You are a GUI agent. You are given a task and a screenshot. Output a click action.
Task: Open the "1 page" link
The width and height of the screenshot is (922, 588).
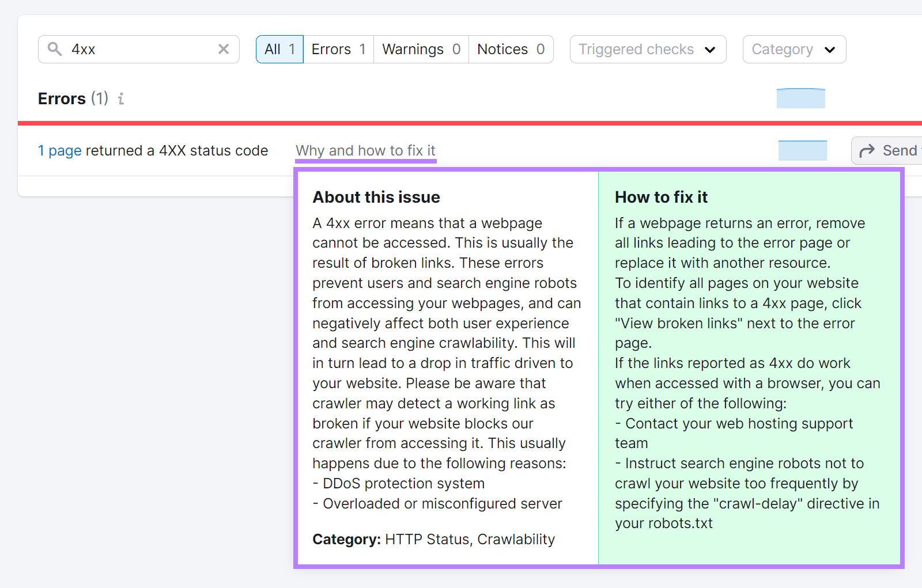59,150
